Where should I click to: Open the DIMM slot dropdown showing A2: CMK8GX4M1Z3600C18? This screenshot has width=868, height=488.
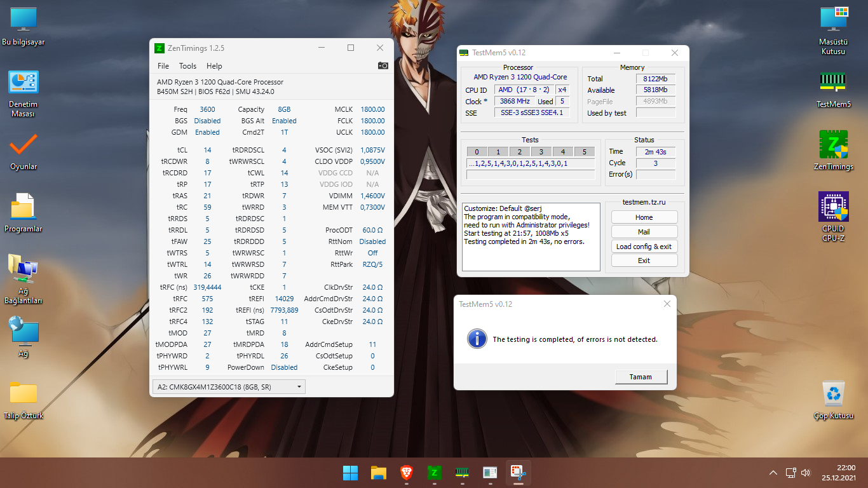(x=229, y=386)
